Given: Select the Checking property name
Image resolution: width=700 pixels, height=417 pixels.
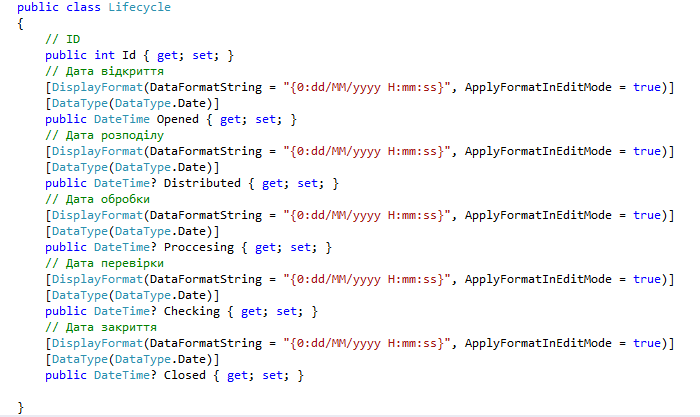Looking at the screenshot, I should coord(192,312).
